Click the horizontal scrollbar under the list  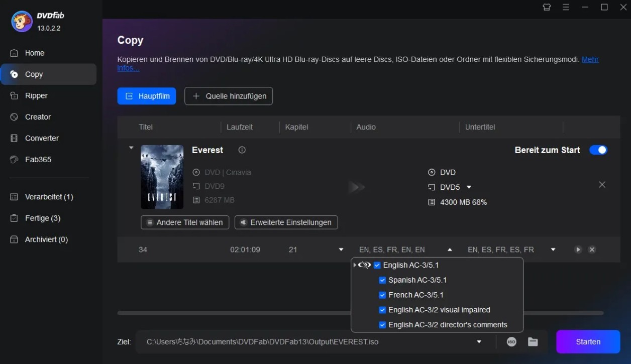(361, 313)
